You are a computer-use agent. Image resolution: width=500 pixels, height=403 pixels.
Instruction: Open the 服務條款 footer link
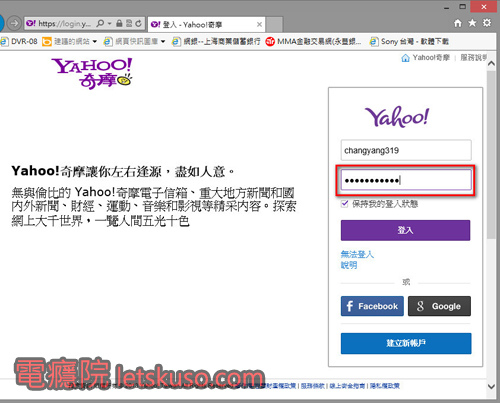tap(312, 386)
